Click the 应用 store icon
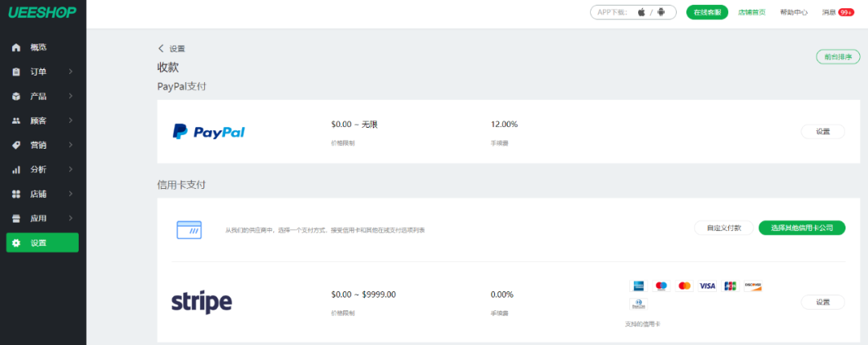This screenshot has width=868, height=345. pyautogui.click(x=16, y=218)
